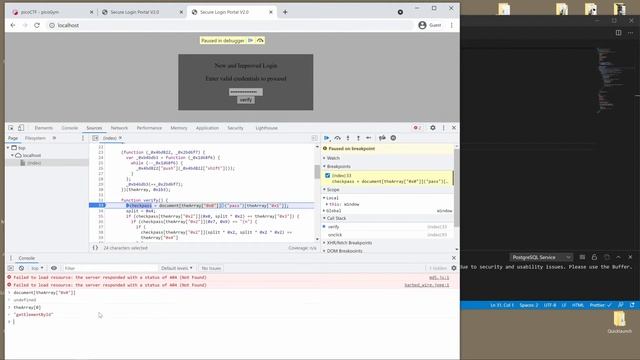Screen dimensions: 640x360
Task: Clear the console icon
Action: click(21, 268)
